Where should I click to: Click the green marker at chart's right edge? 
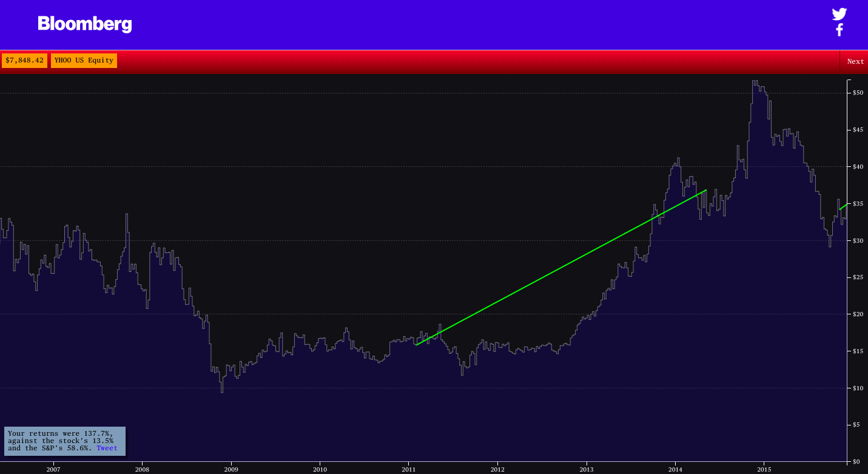(x=843, y=207)
